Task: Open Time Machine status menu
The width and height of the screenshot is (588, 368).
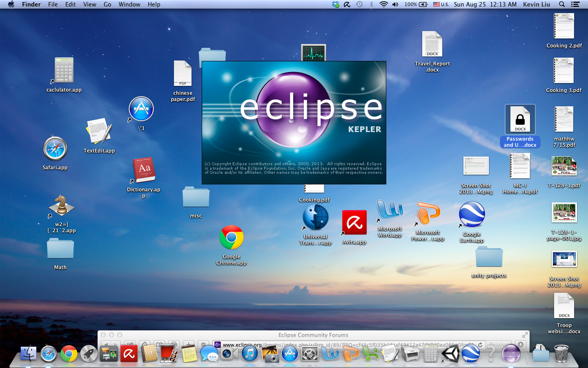Action: point(359,4)
